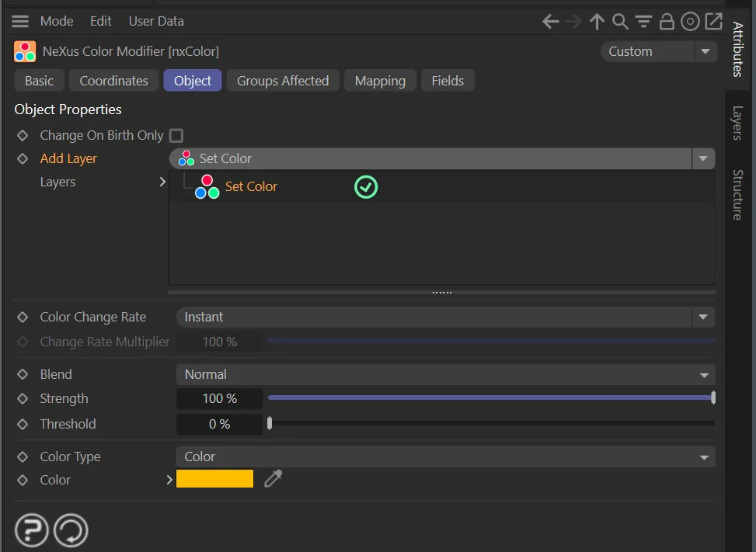Screen dimensions: 756x552
Task: Click the filter icon in header
Action: (643, 22)
